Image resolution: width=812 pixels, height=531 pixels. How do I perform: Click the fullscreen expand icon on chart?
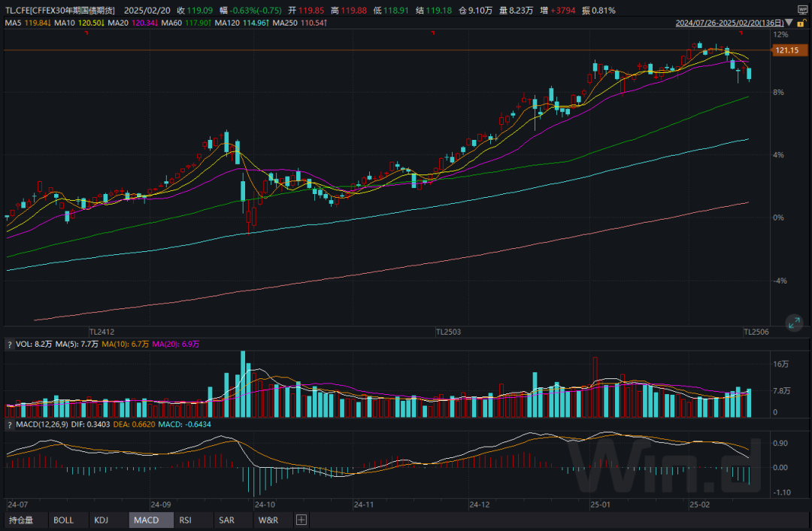pos(793,323)
